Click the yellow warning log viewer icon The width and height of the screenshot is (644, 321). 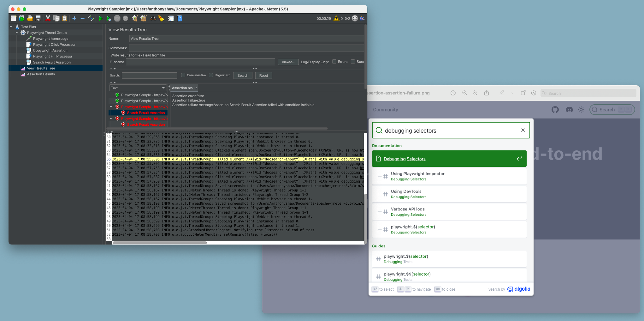(x=336, y=19)
